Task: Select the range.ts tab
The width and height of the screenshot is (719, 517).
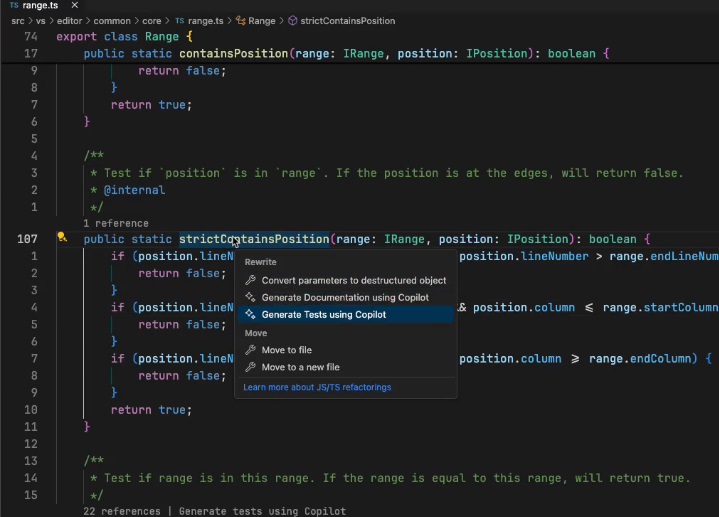Action: pos(40,5)
